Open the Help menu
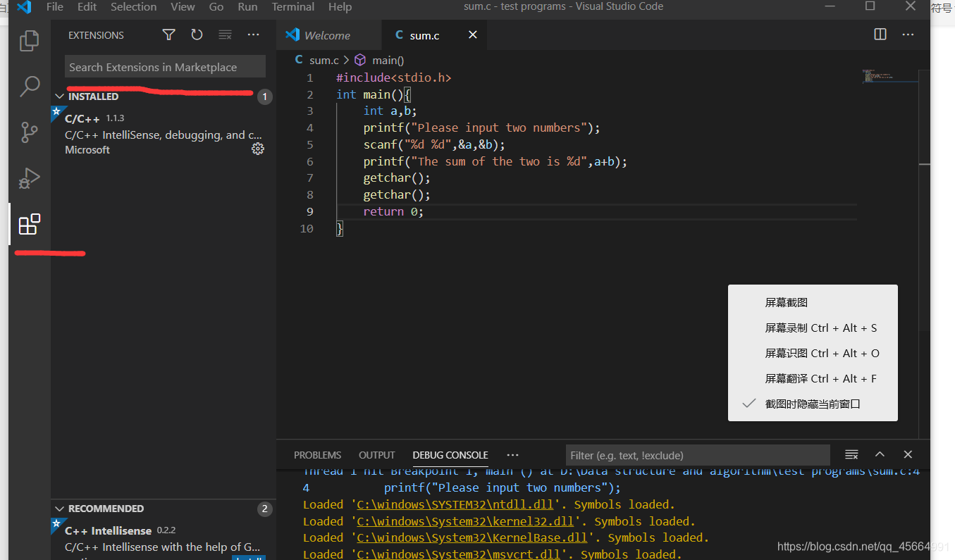The image size is (955, 560). (x=340, y=7)
